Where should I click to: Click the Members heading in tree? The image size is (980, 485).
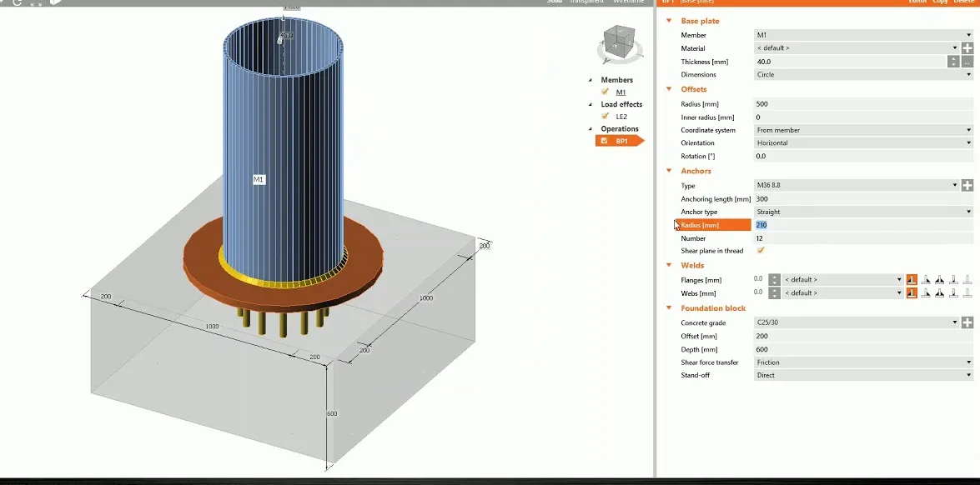coord(617,80)
